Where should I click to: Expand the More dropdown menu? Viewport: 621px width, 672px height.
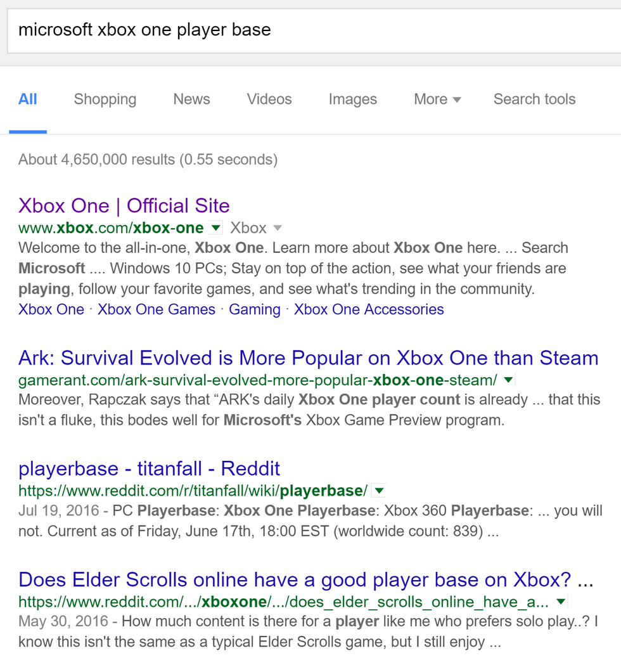(x=437, y=100)
